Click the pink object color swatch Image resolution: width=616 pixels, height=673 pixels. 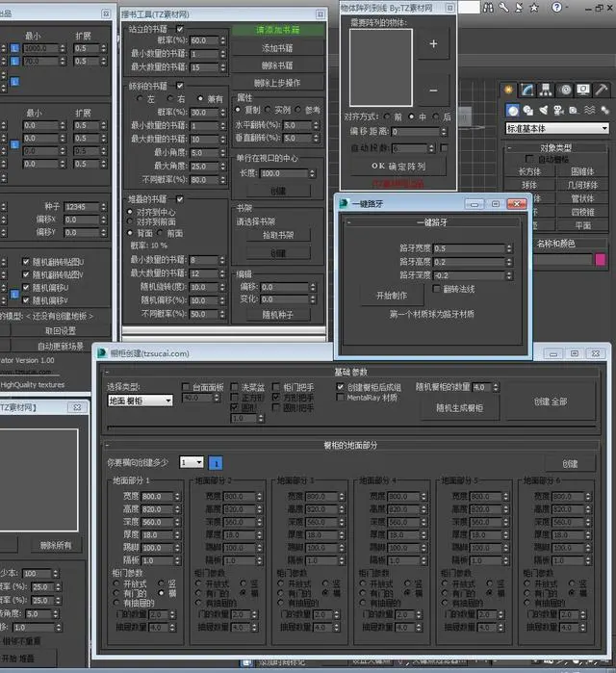pyautogui.click(x=601, y=259)
